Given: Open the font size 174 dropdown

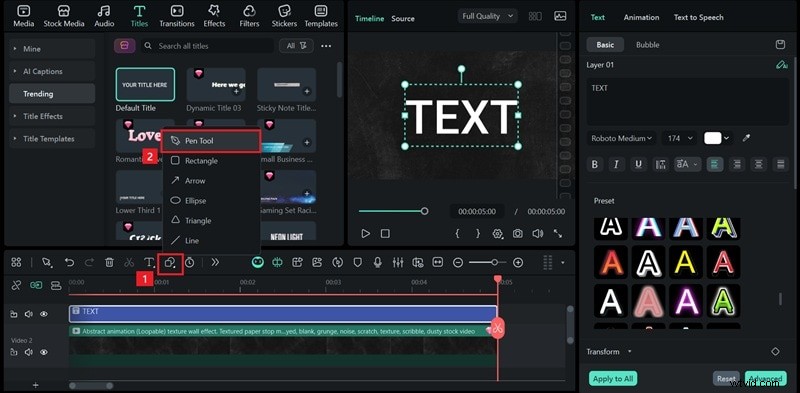Looking at the screenshot, I should [x=680, y=138].
